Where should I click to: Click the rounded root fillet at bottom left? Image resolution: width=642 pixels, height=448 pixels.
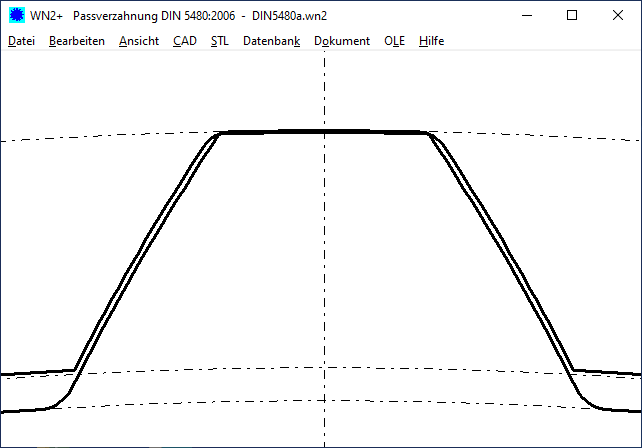[x=62, y=399]
